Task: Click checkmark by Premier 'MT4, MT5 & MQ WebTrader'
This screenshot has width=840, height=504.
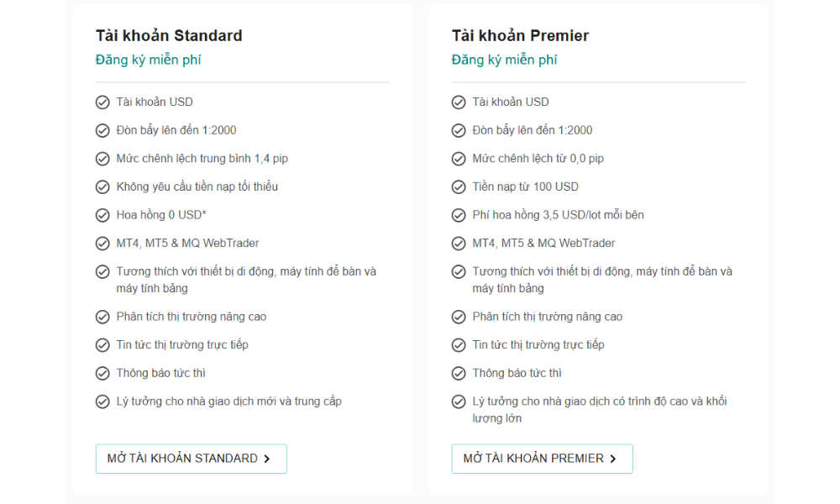Action: click(x=459, y=244)
